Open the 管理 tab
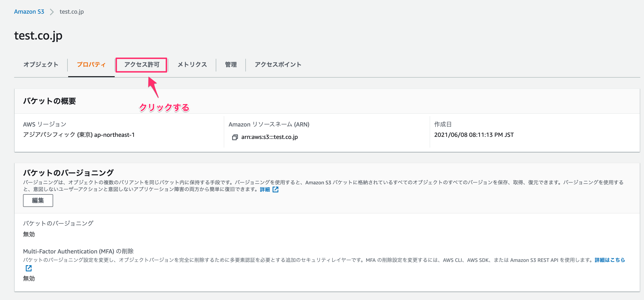Viewport: 644px width, 300px height. point(231,64)
